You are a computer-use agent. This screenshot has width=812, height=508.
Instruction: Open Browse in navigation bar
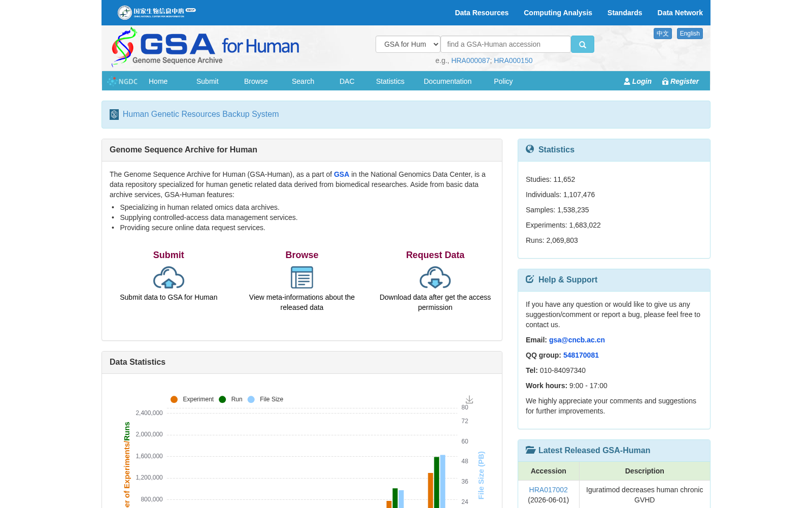click(x=256, y=81)
